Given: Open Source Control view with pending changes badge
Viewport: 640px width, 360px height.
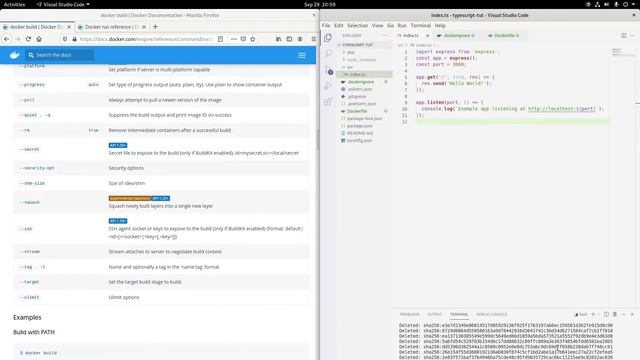Looking at the screenshot, I should coord(329,70).
